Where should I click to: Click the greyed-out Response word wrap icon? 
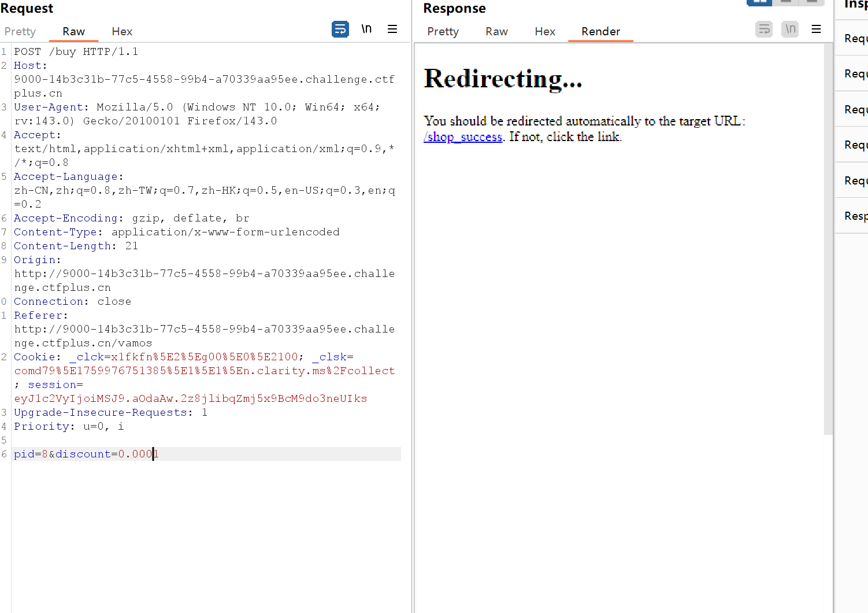coord(764,29)
